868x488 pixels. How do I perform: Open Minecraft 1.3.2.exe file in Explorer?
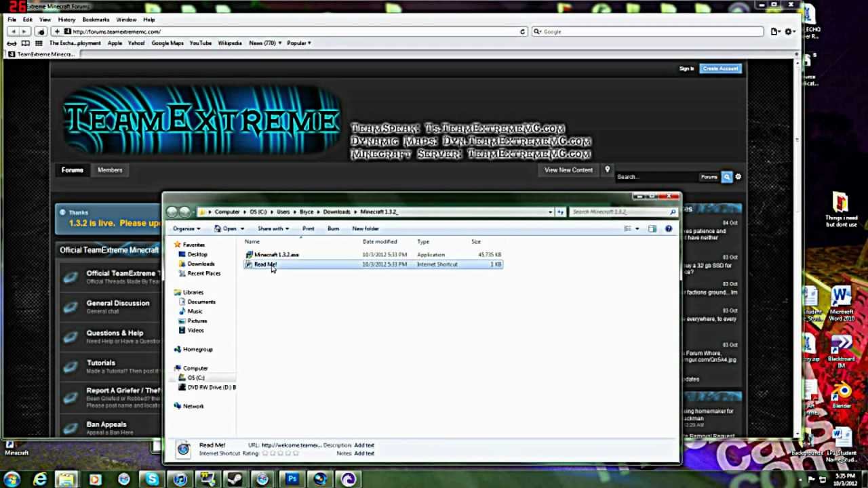pos(276,255)
